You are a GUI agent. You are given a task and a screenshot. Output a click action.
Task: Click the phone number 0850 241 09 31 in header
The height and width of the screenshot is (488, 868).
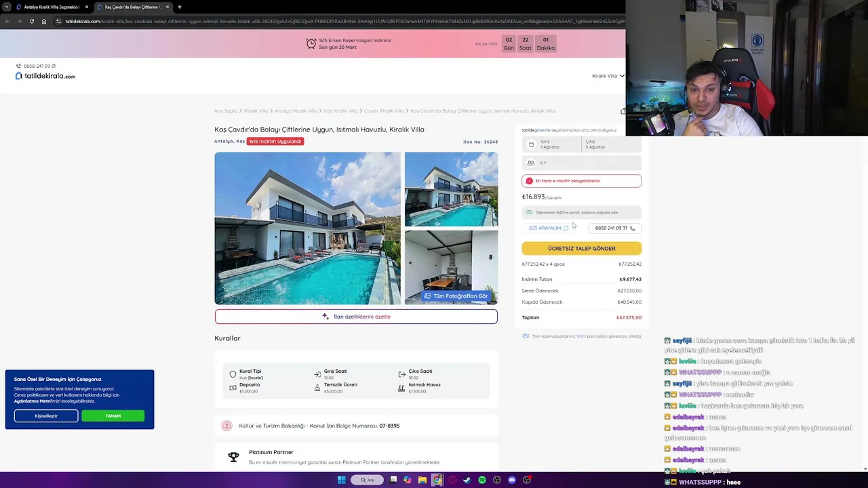tap(39, 66)
